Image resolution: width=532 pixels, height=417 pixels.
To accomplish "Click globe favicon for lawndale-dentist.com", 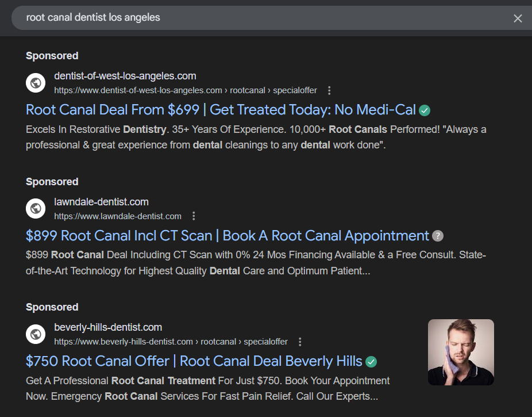I will [x=36, y=208].
